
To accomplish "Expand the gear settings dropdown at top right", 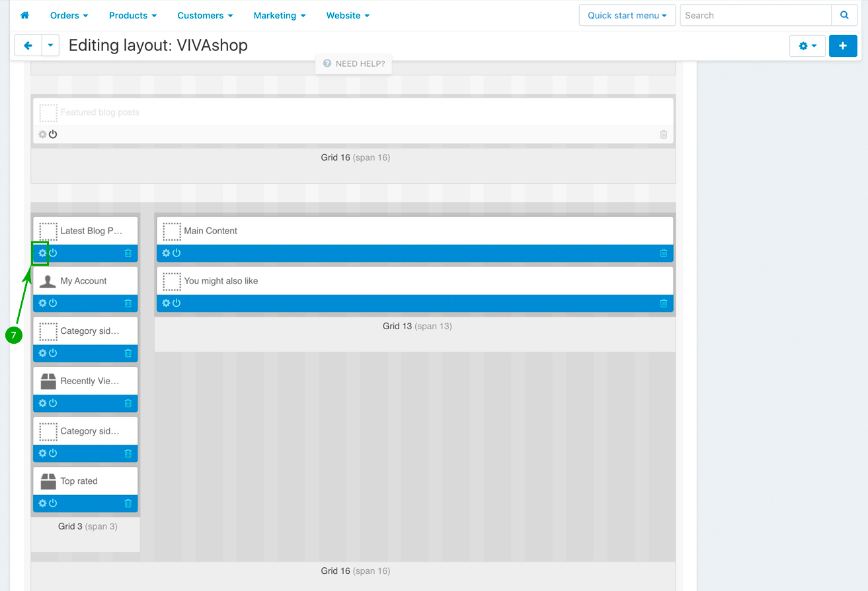I will (807, 46).
